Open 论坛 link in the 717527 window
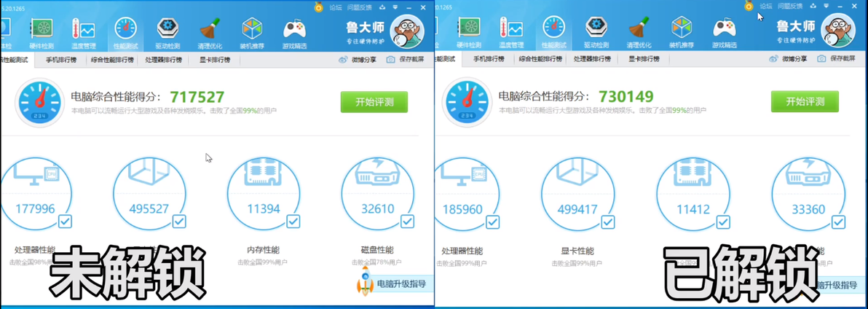The height and width of the screenshot is (309, 868). click(336, 7)
